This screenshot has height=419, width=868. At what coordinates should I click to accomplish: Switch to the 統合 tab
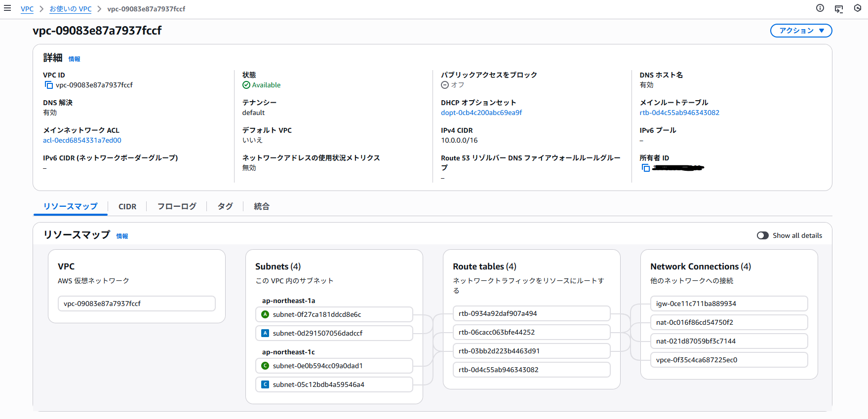coord(262,206)
